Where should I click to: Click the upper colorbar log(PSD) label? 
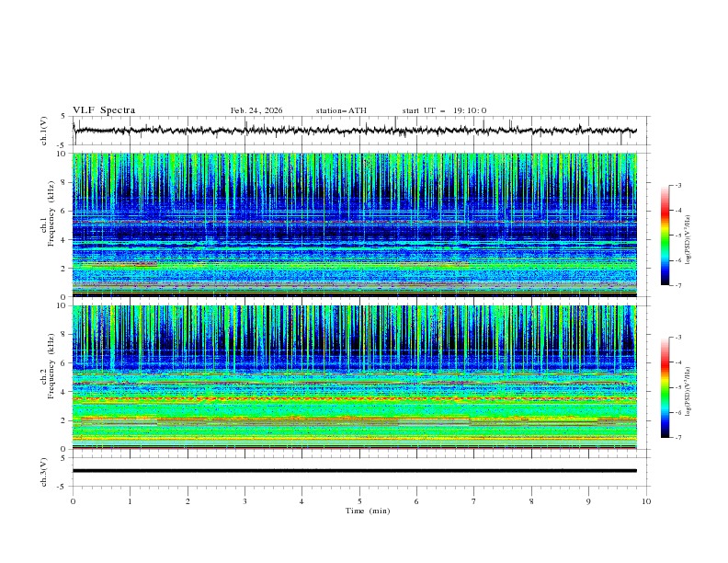(688, 240)
